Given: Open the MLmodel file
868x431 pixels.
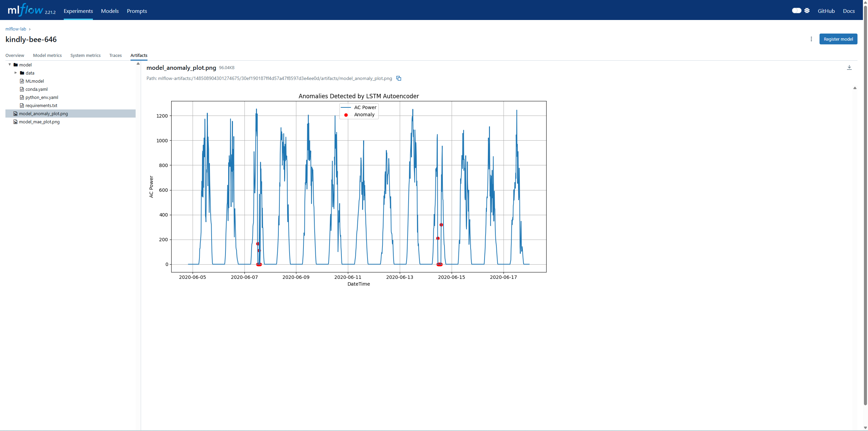Looking at the screenshot, I should coord(35,81).
